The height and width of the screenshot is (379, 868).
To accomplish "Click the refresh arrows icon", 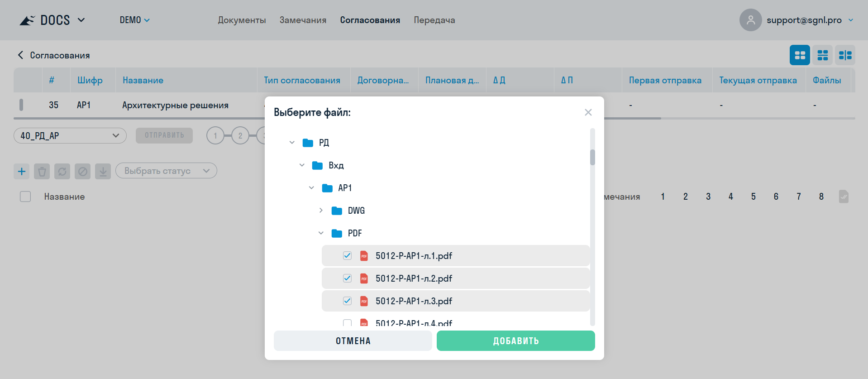I will [x=62, y=171].
